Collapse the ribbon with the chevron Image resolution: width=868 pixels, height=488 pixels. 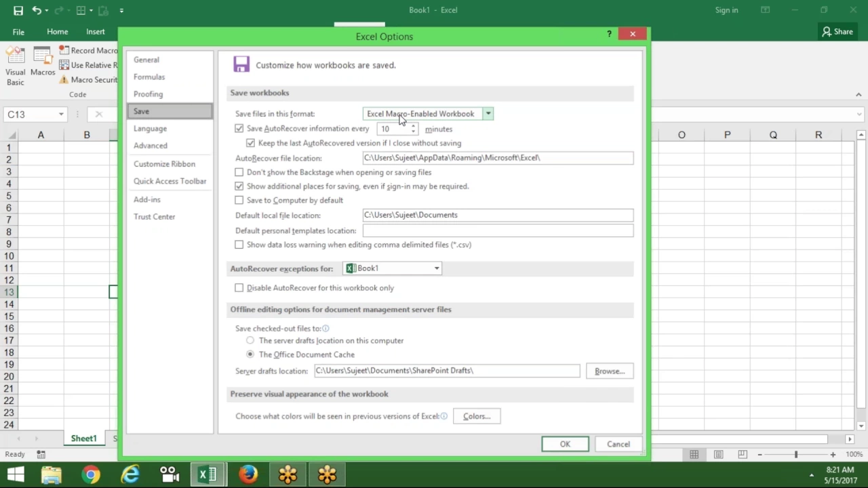[x=859, y=95]
